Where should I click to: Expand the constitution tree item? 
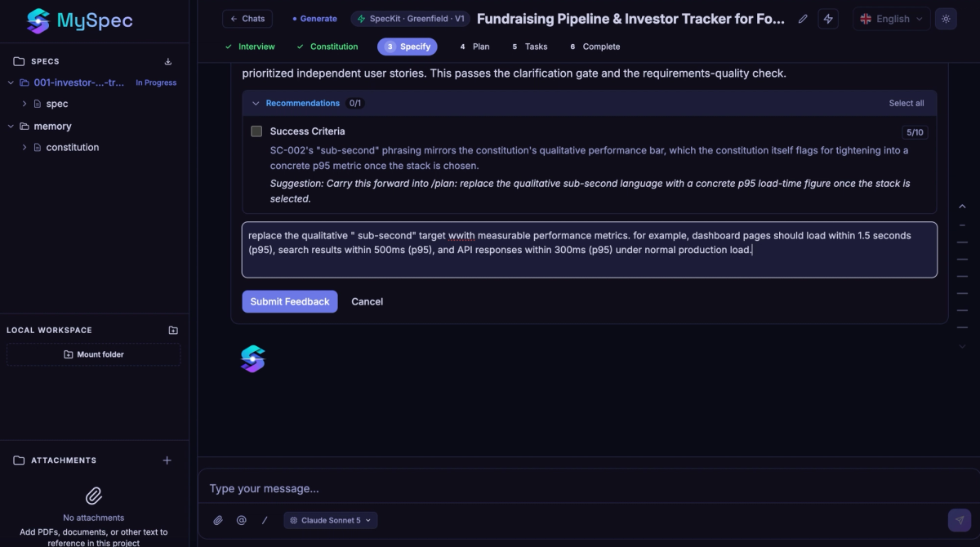(24, 147)
